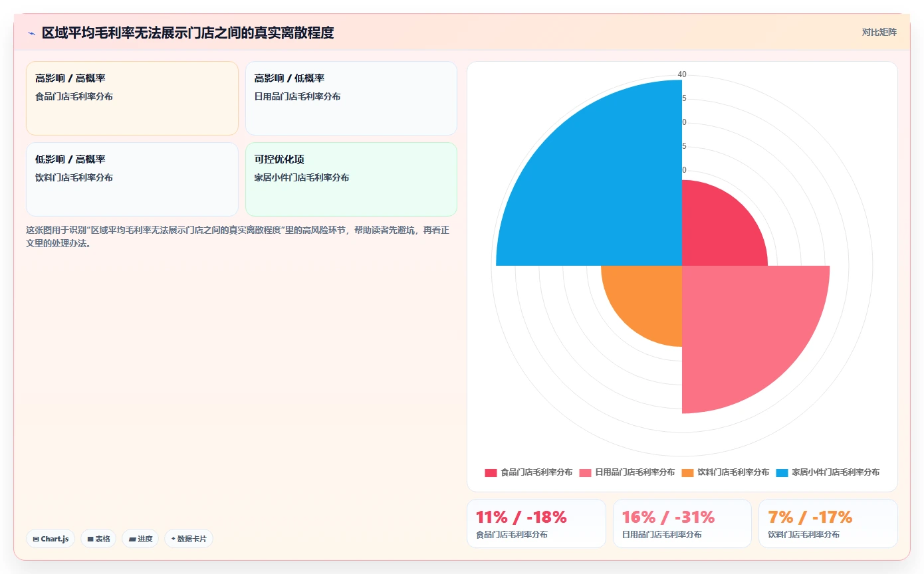Open the 低影响 / 高概率 card
Screen dimensions: 924x574
click(132, 179)
